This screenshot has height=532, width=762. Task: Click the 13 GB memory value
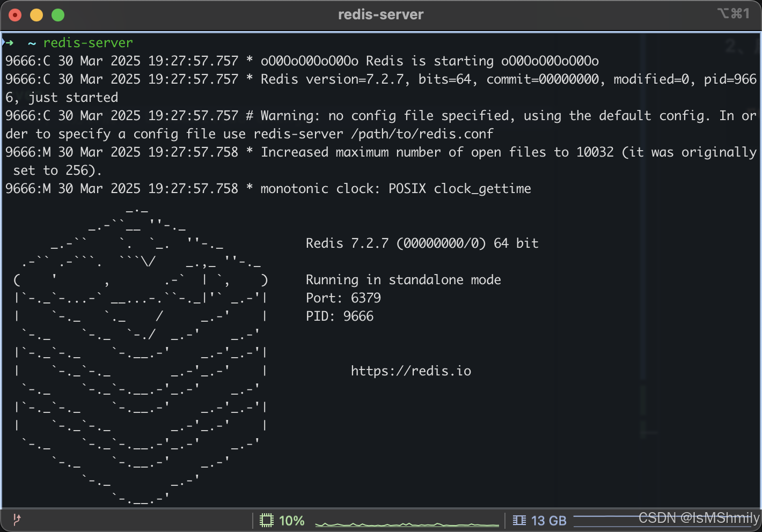pyautogui.click(x=548, y=521)
